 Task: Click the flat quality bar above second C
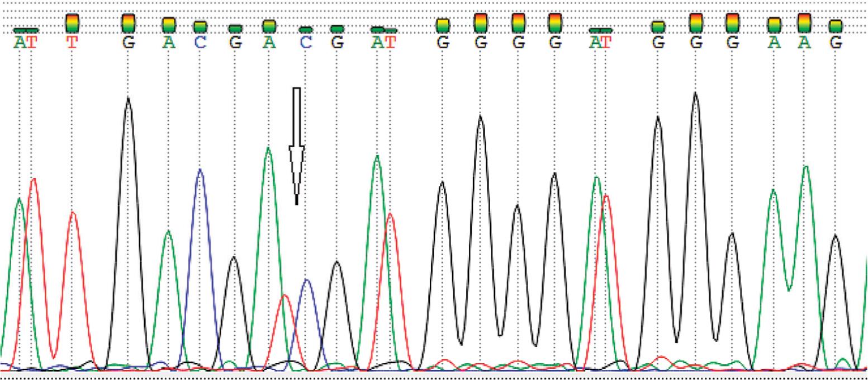click(305, 29)
